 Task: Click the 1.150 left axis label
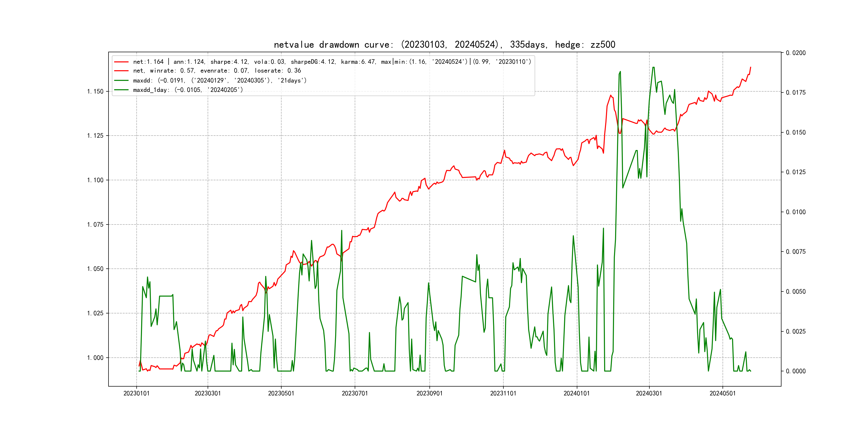95,92
